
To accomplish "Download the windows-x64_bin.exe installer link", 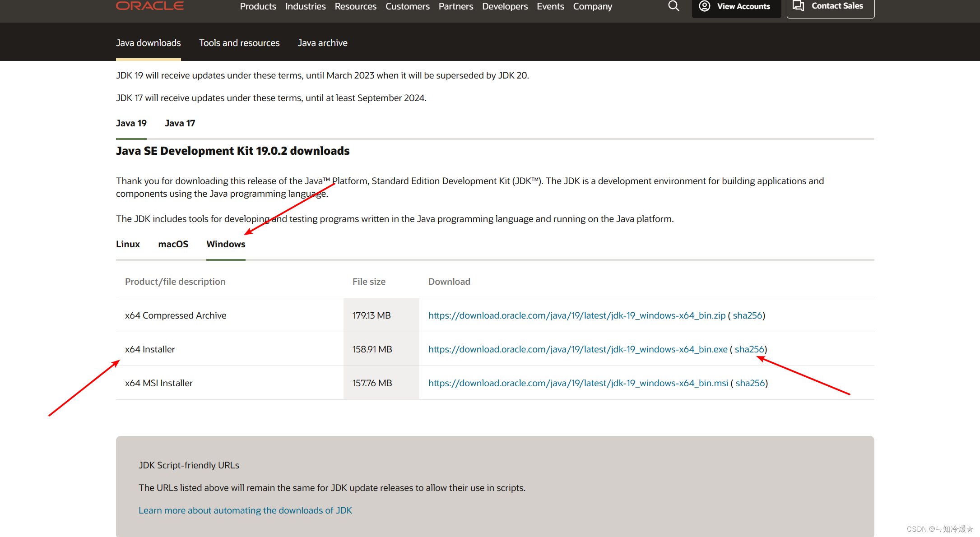I will [x=577, y=349].
